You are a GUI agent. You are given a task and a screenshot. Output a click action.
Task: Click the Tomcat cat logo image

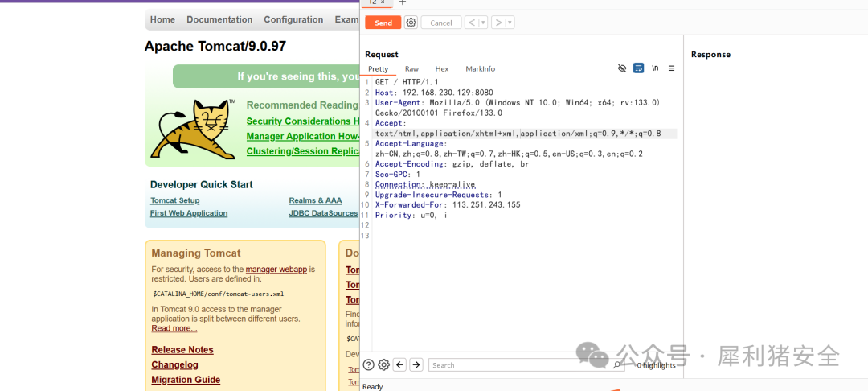coord(193,130)
